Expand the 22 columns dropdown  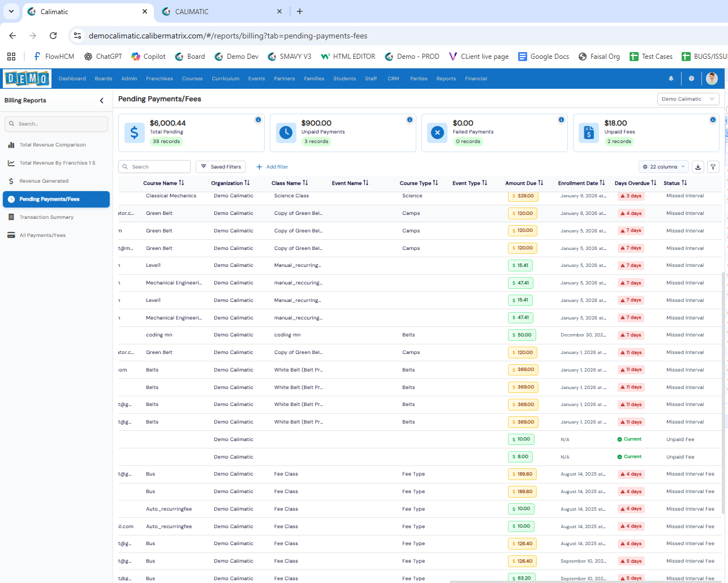[x=664, y=167]
